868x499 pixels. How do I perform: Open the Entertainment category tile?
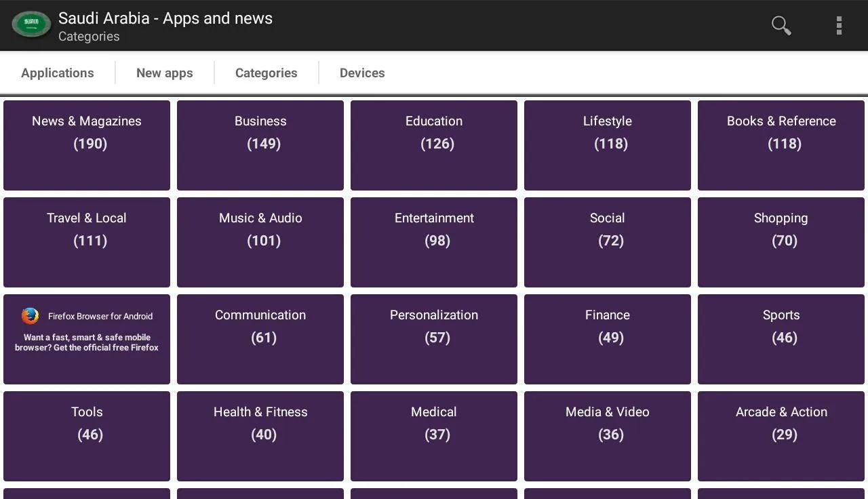pyautogui.click(x=434, y=242)
